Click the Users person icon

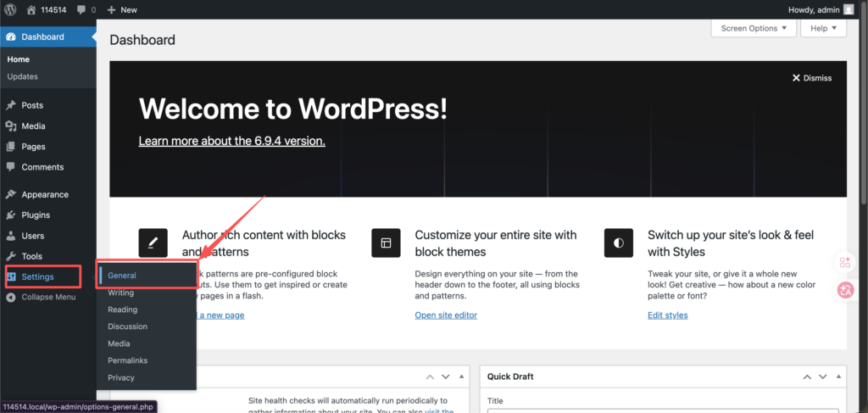pyautogui.click(x=11, y=236)
